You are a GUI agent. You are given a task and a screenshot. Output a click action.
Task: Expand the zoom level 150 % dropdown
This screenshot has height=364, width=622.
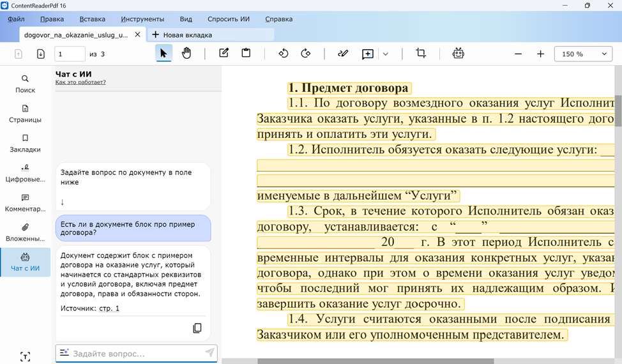pyautogui.click(x=583, y=54)
